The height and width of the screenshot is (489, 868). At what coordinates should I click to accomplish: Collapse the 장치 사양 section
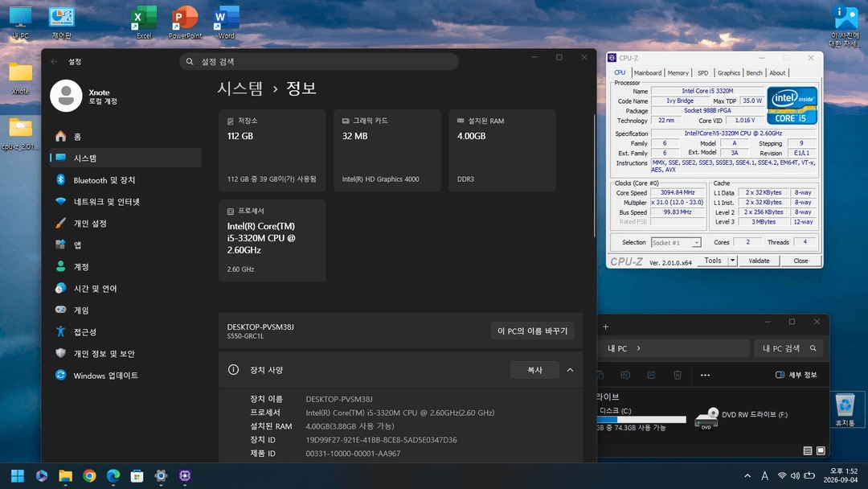[570, 370]
